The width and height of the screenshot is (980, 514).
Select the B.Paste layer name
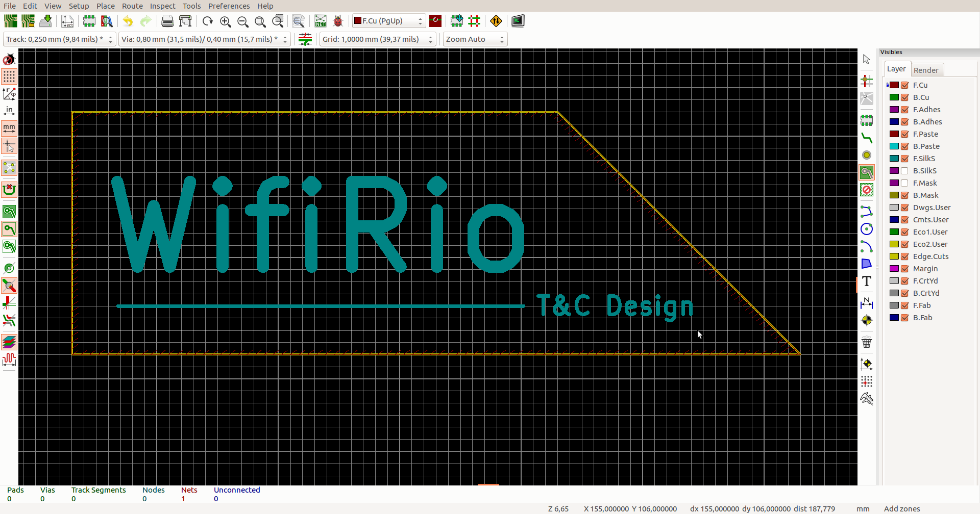point(926,146)
